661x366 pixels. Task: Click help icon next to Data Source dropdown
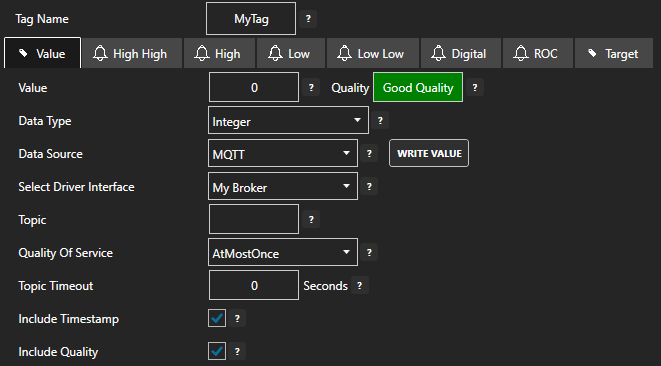[x=369, y=153]
